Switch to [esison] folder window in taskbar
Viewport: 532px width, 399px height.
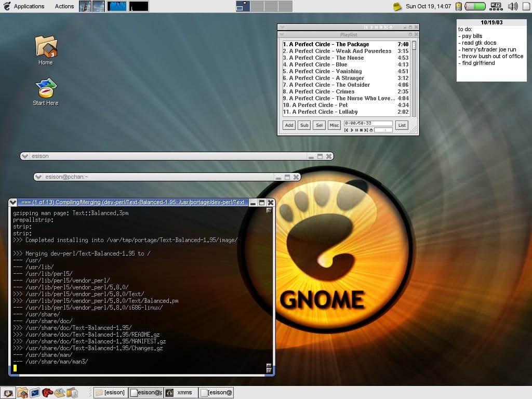click(111, 393)
